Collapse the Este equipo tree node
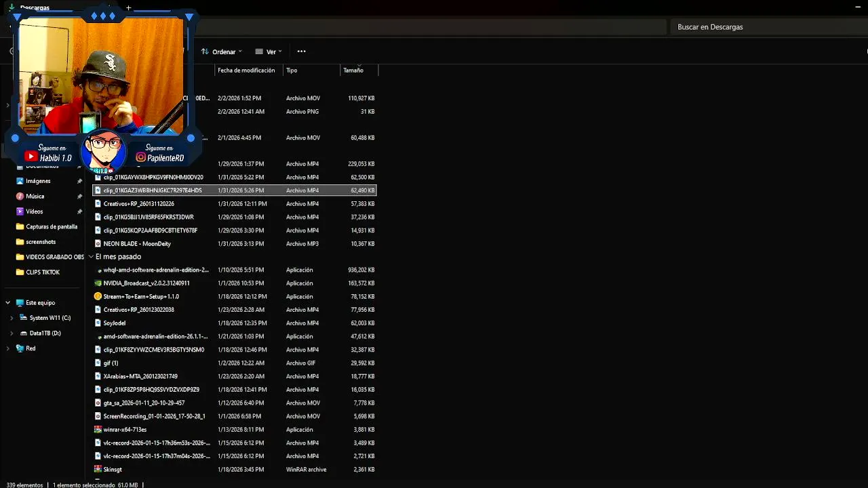The height and width of the screenshot is (488, 868). (7, 303)
